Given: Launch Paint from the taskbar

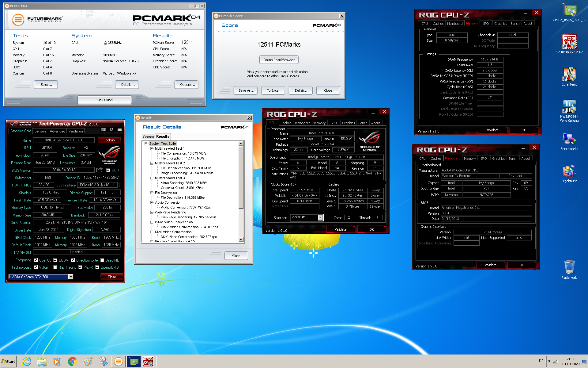Looking at the screenshot, I should (88, 362).
